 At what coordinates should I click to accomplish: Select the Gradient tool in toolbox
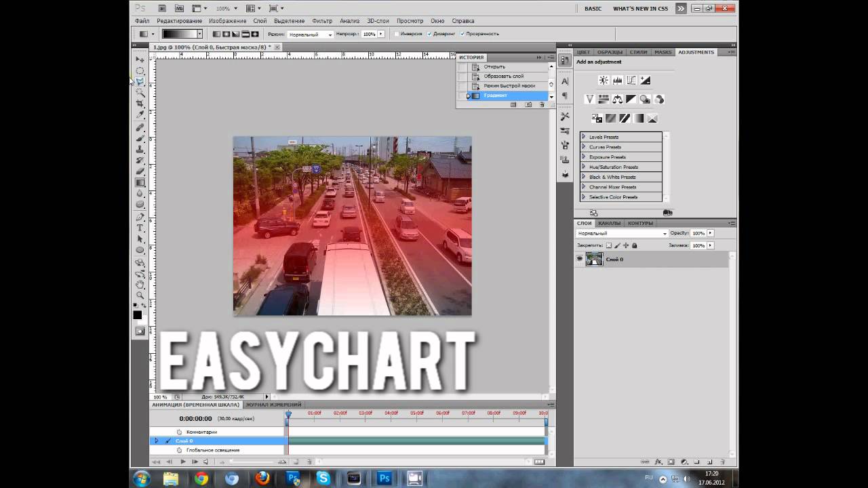[x=140, y=182]
